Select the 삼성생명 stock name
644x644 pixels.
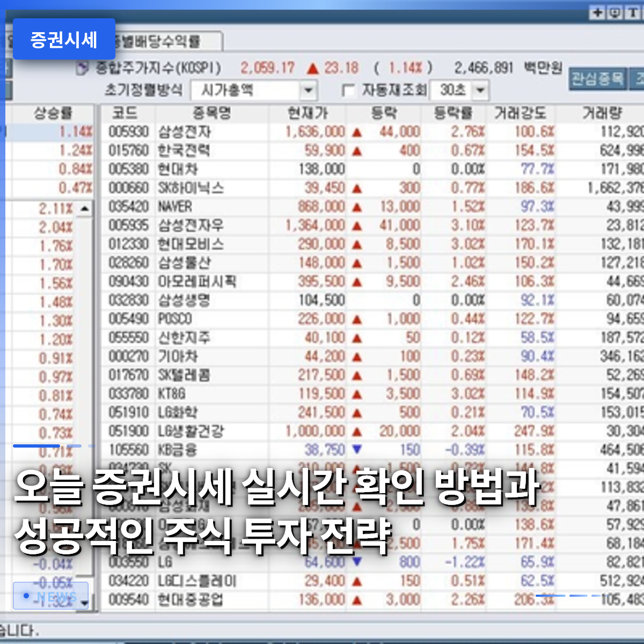pos(184,300)
